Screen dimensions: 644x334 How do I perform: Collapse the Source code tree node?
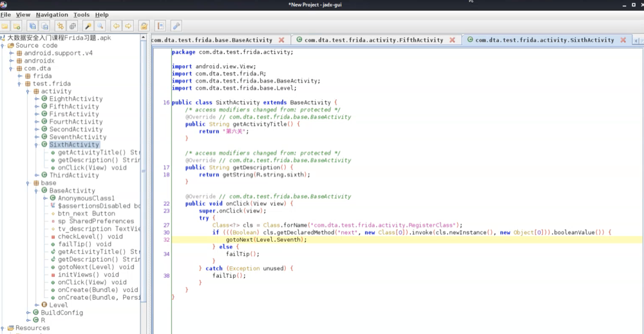[3, 46]
